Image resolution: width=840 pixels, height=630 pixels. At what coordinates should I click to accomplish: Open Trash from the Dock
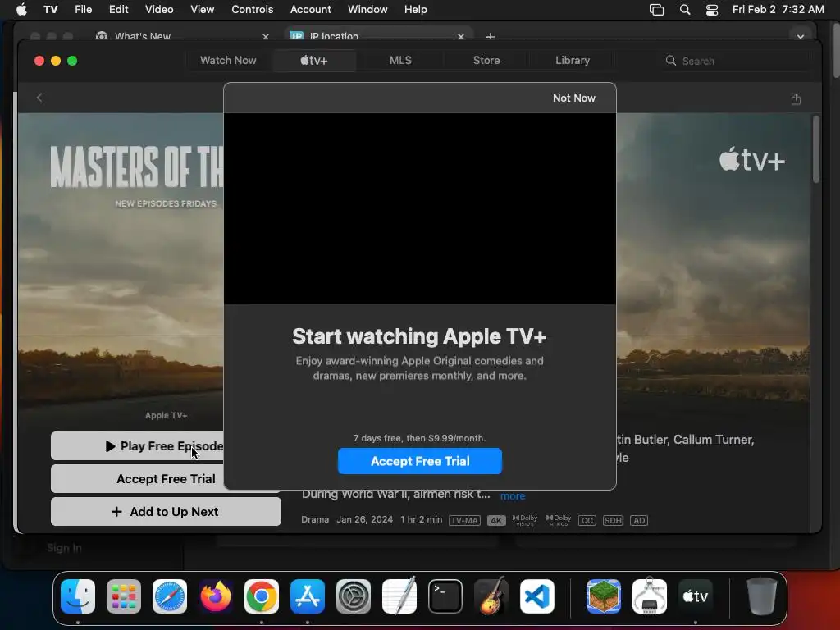pos(762,596)
